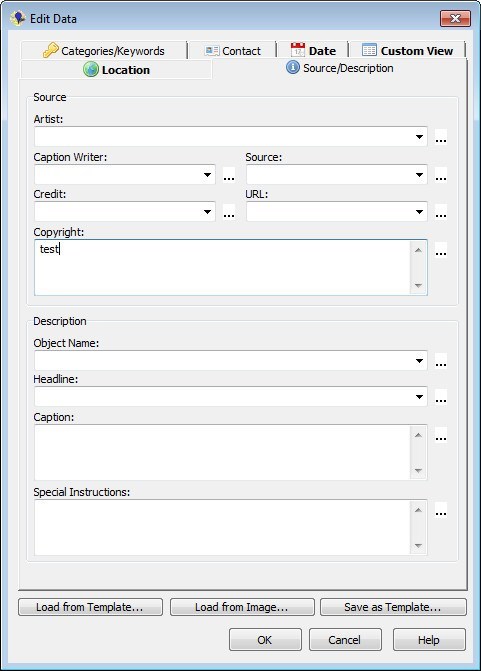The height and width of the screenshot is (671, 481).
Task: Click the info icon on Source/Description tab
Action: click(293, 67)
